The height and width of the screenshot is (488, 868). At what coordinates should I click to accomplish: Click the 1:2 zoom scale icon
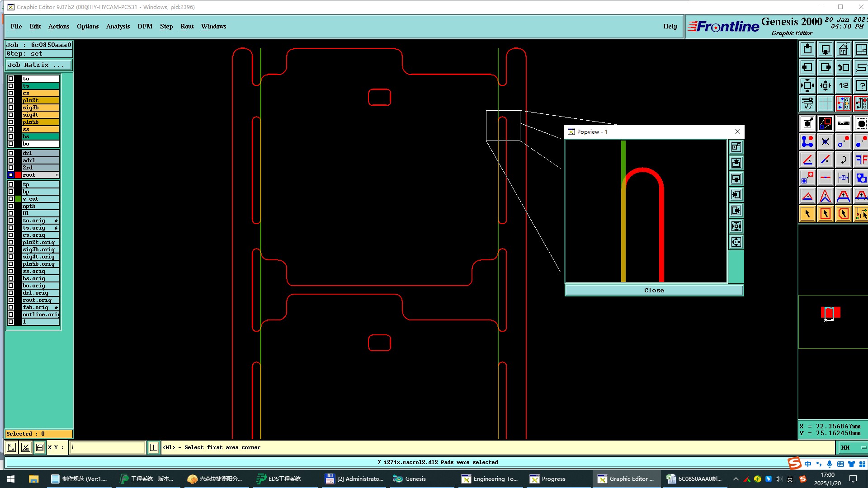click(843, 85)
